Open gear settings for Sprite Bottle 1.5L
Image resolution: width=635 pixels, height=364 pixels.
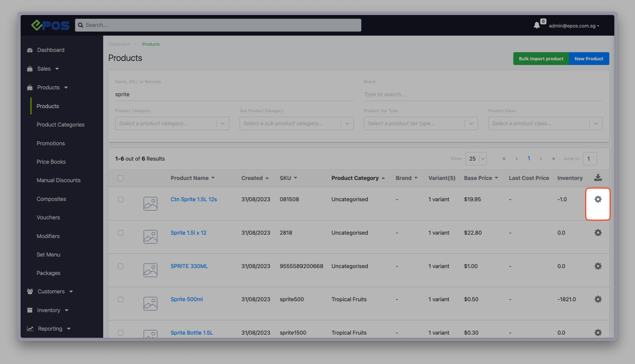(598, 332)
